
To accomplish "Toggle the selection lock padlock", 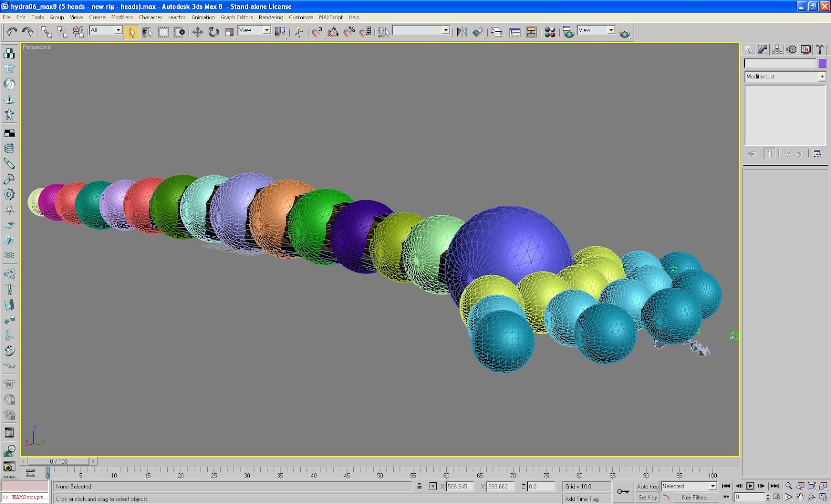I will 420,486.
